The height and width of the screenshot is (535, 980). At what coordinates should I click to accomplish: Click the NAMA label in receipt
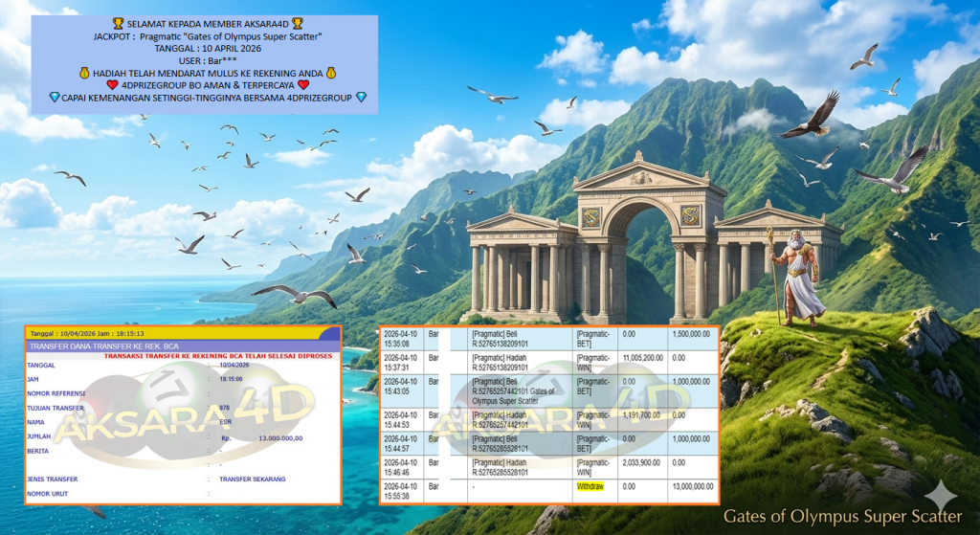click(x=35, y=422)
